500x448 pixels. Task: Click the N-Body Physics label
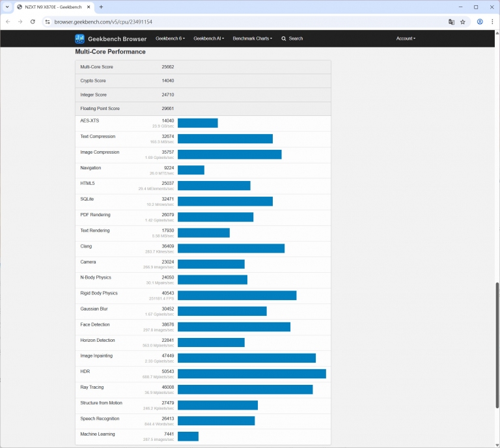[x=96, y=277]
